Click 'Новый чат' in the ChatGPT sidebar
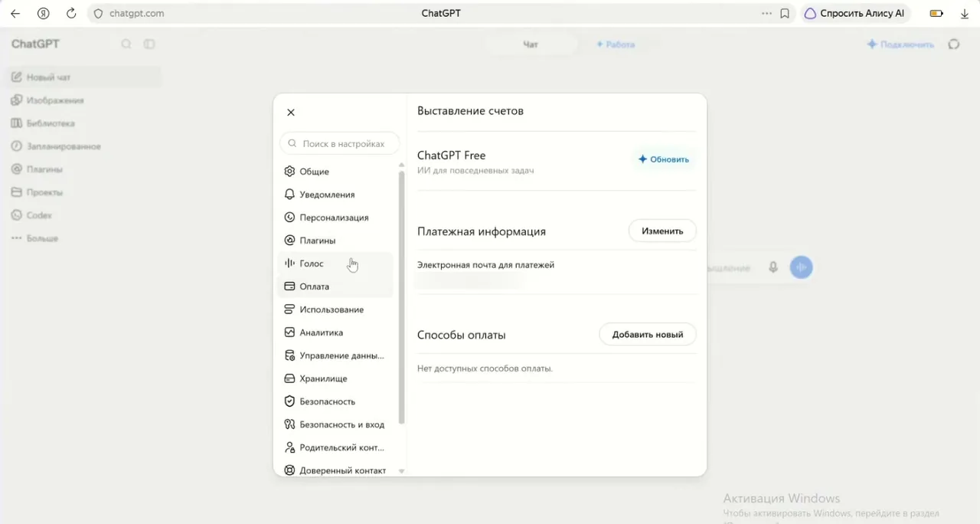This screenshot has height=524, width=980. pyautogui.click(x=84, y=77)
